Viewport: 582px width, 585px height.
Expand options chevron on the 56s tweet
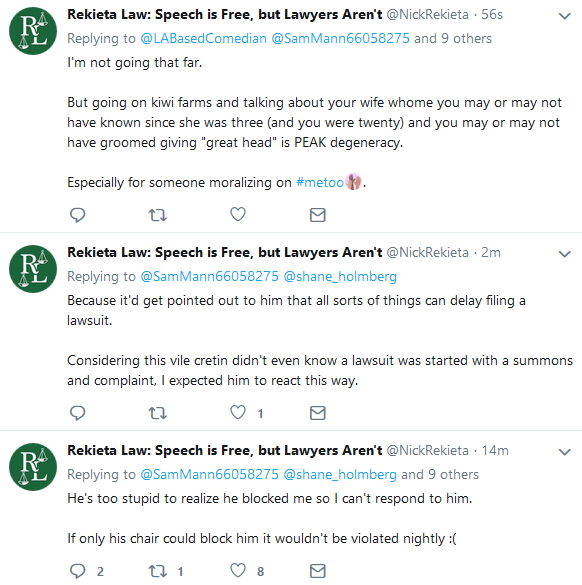[x=564, y=16]
